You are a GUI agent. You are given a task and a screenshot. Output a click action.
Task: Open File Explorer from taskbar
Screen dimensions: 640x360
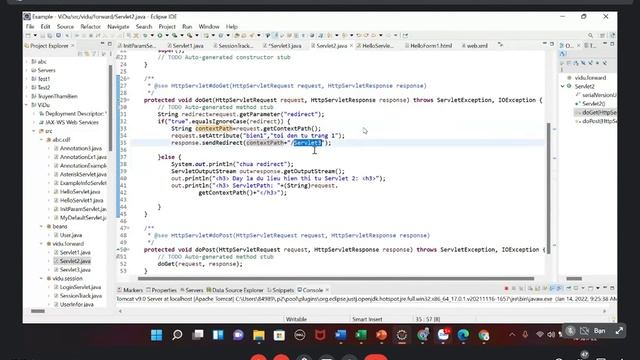[x=259, y=335]
